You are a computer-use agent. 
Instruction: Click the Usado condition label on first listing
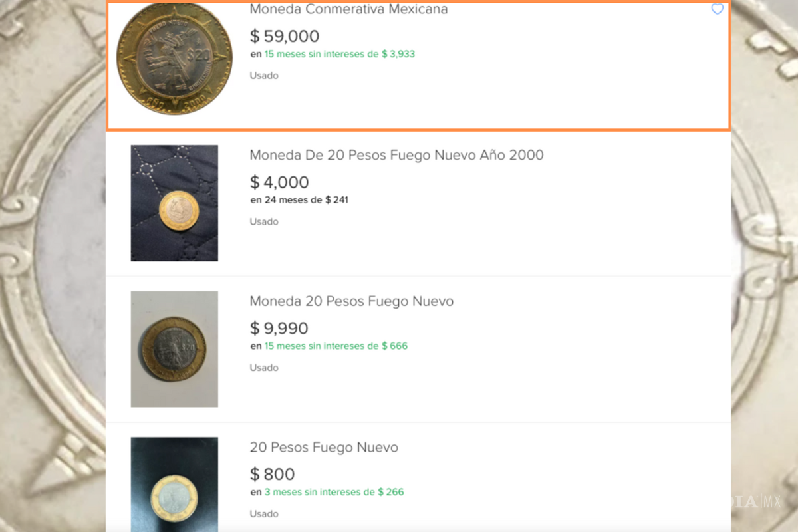(264, 75)
